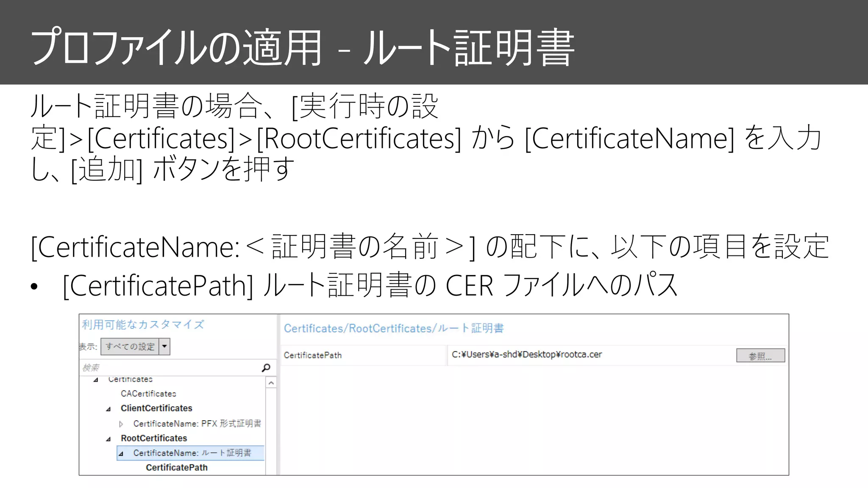Select the ClientCertificates tree item
Screen dimensions: 868x488
click(x=156, y=408)
